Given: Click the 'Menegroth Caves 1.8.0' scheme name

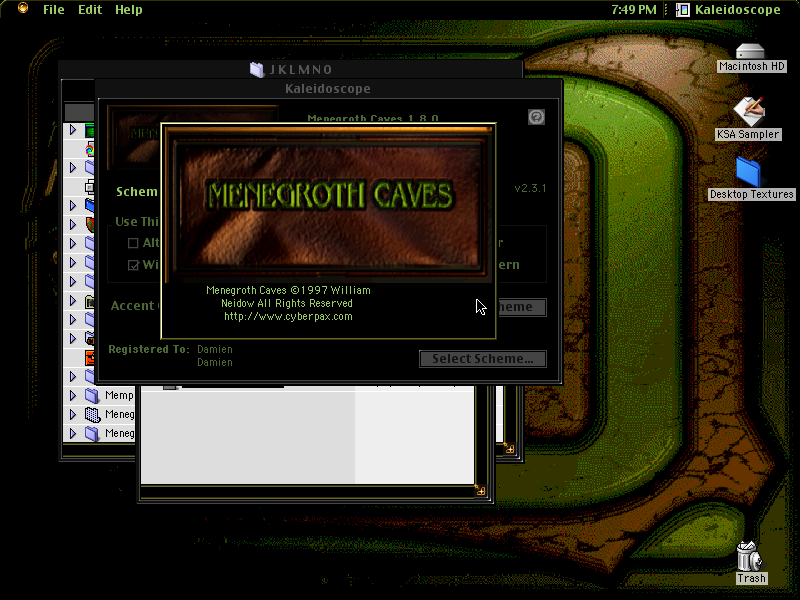Looking at the screenshot, I should coord(372,118).
